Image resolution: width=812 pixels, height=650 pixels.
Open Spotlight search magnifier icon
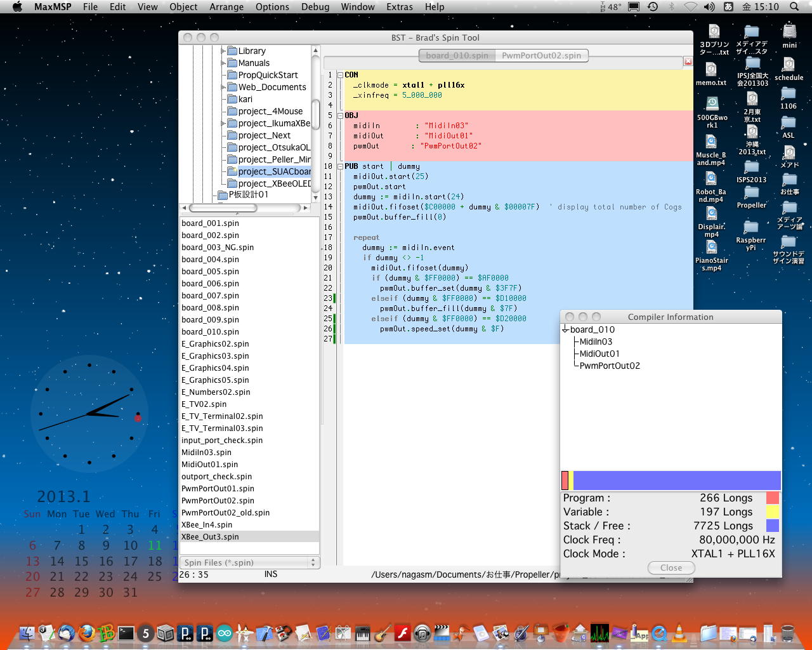[794, 7]
